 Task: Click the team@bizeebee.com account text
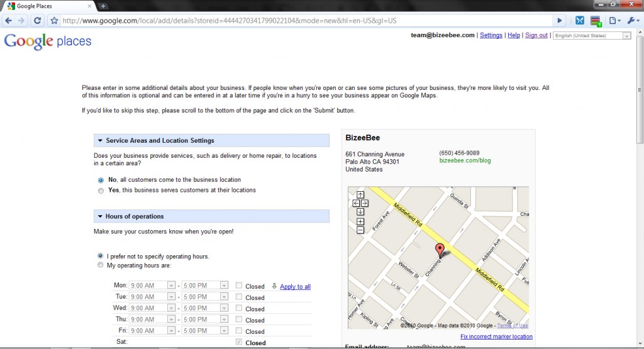pos(442,35)
